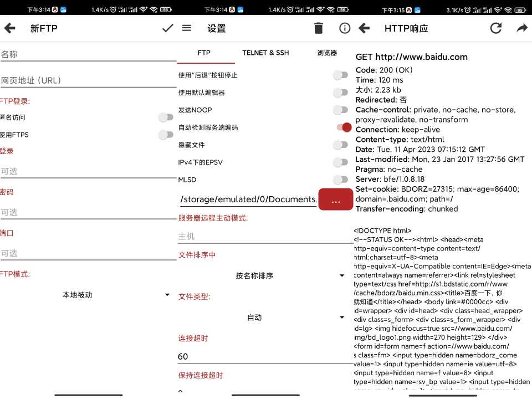The width and height of the screenshot is (532, 399).
Task: Turn on the 使用FTPS switch
Action: pos(165,135)
